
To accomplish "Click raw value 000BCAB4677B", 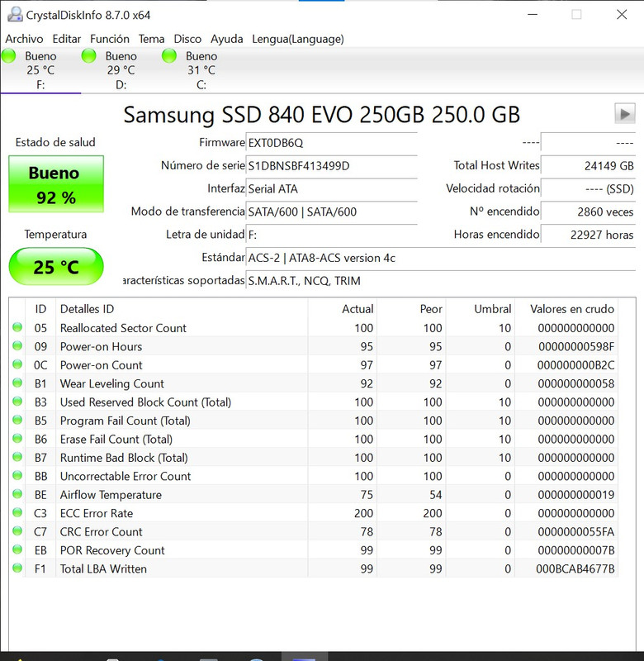I will point(575,569).
